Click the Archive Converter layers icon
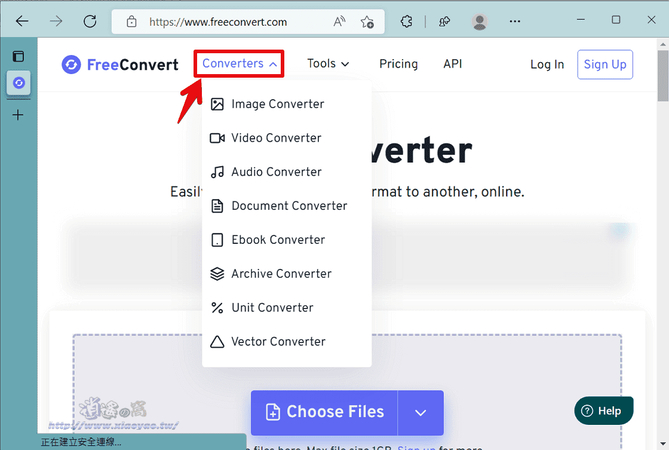The height and width of the screenshot is (450, 669). pos(217,273)
